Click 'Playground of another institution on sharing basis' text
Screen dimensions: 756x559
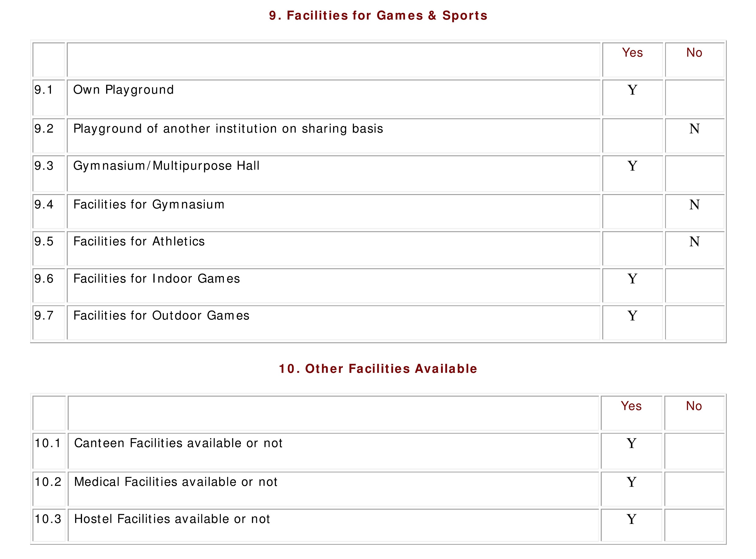tap(228, 129)
